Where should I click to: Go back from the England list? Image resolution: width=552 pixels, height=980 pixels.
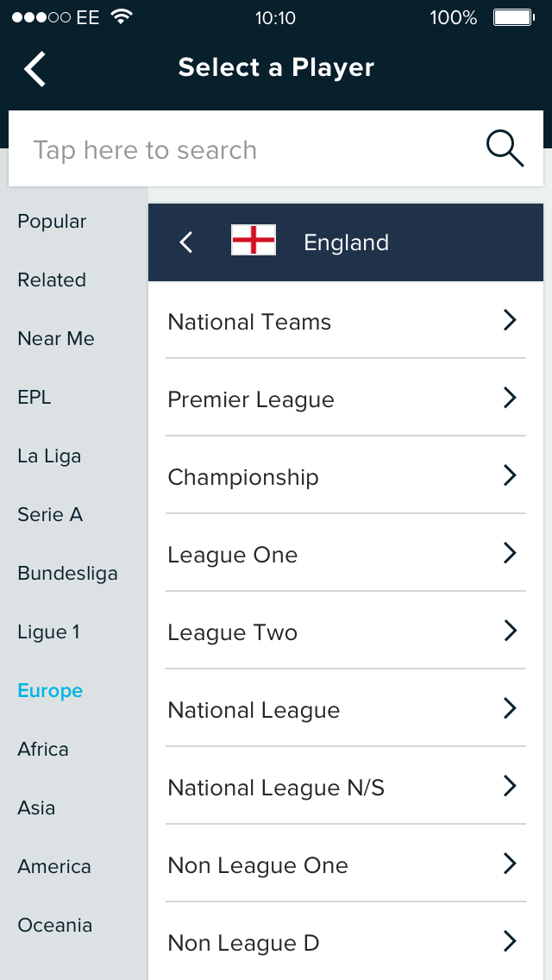186,242
